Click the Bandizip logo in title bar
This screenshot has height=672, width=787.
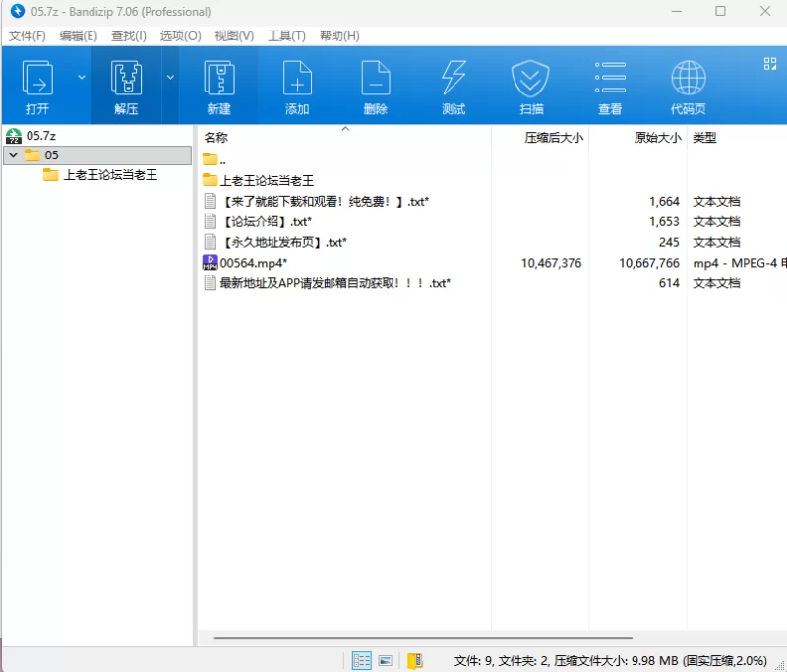[18, 11]
